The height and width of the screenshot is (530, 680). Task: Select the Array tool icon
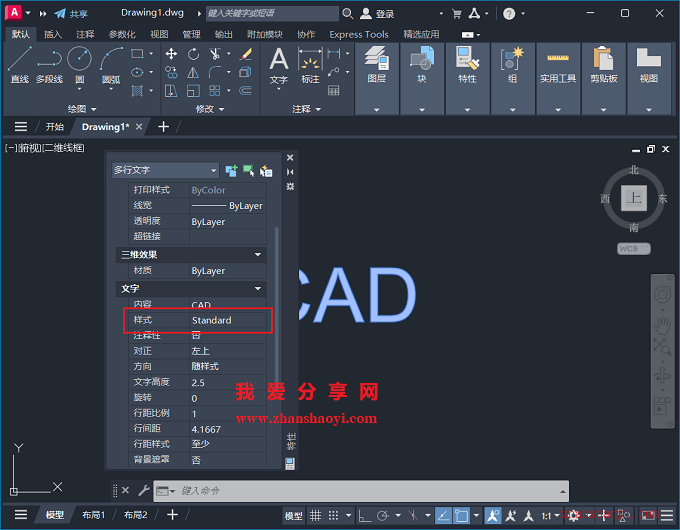[215, 91]
